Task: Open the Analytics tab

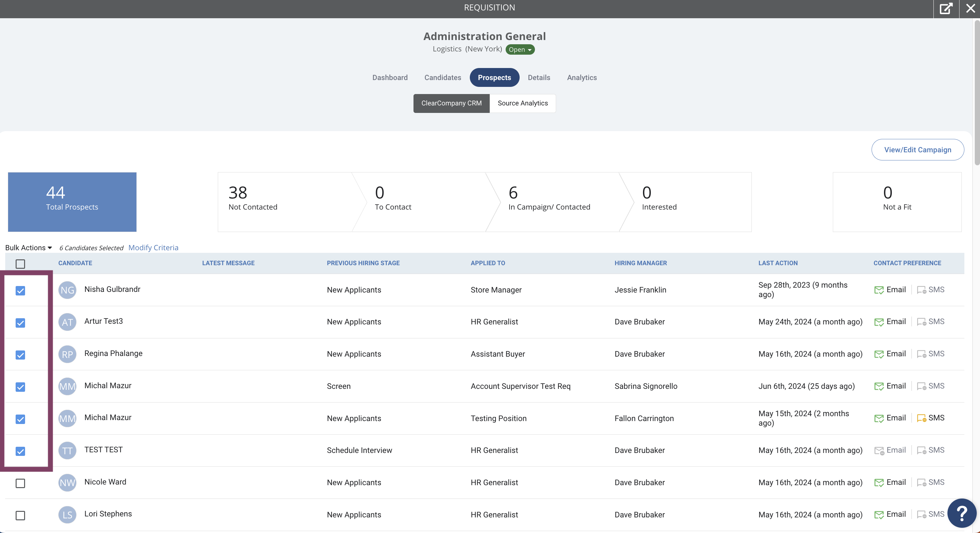Action: point(582,77)
